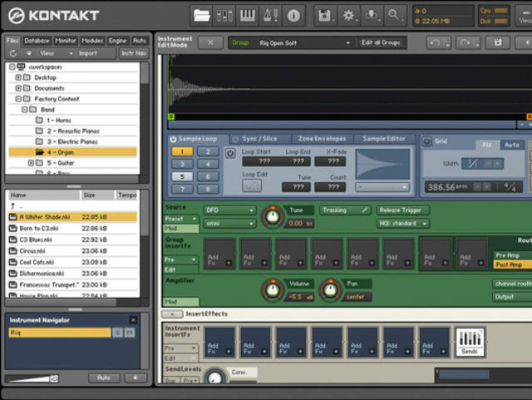Toggle the Sample Loop power button
The image size is (532, 400).
[x=173, y=139]
